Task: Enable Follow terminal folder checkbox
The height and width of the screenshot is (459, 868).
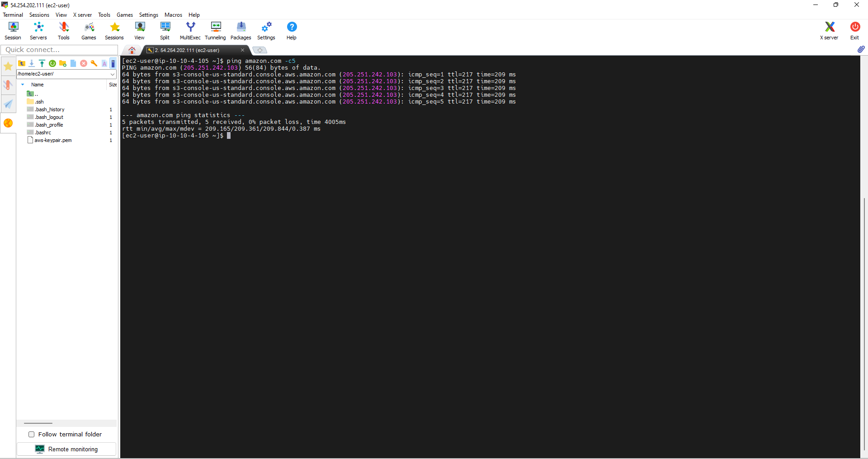Action: (31, 435)
